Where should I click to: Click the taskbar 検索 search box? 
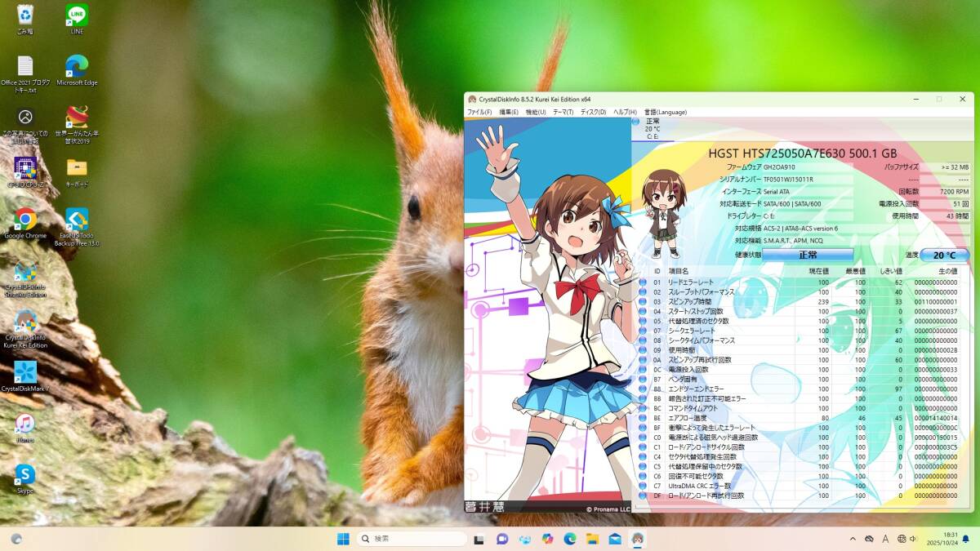click(x=412, y=539)
